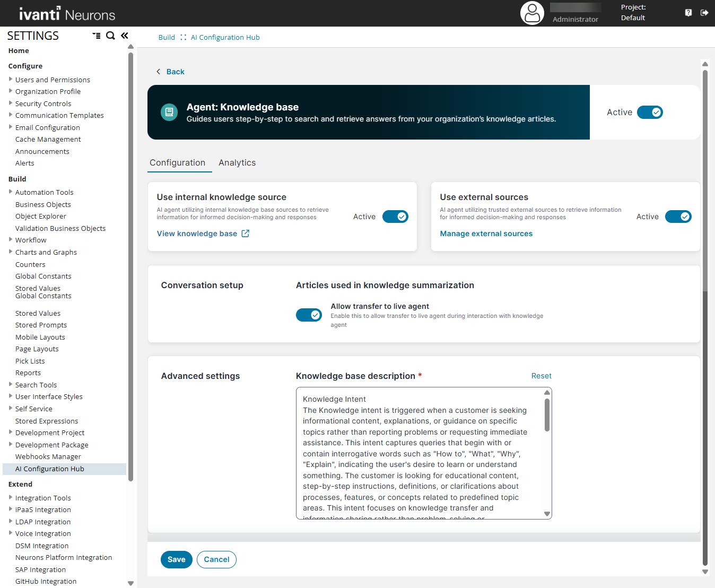The image size is (715, 588).
Task: Switch to the Analytics tab
Action: point(237,163)
